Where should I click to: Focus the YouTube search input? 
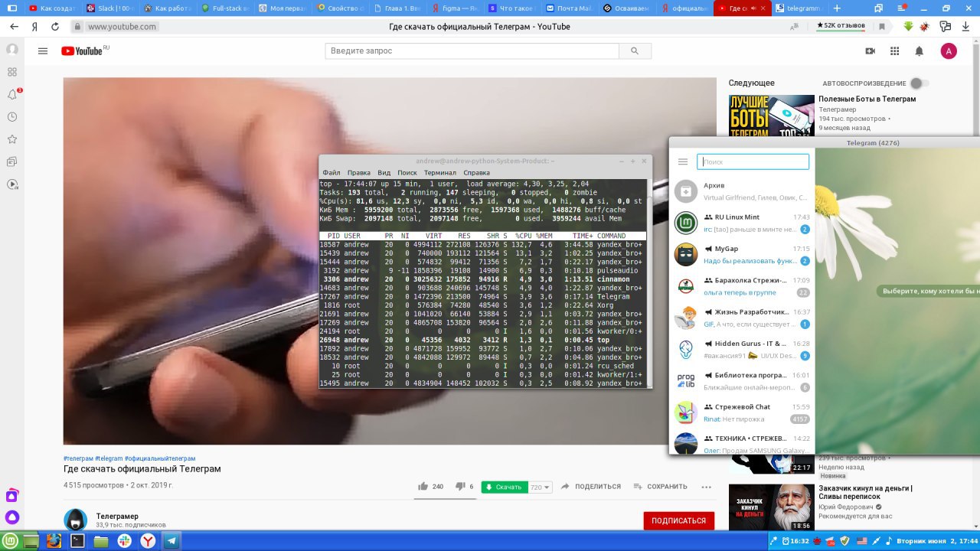pos(472,51)
